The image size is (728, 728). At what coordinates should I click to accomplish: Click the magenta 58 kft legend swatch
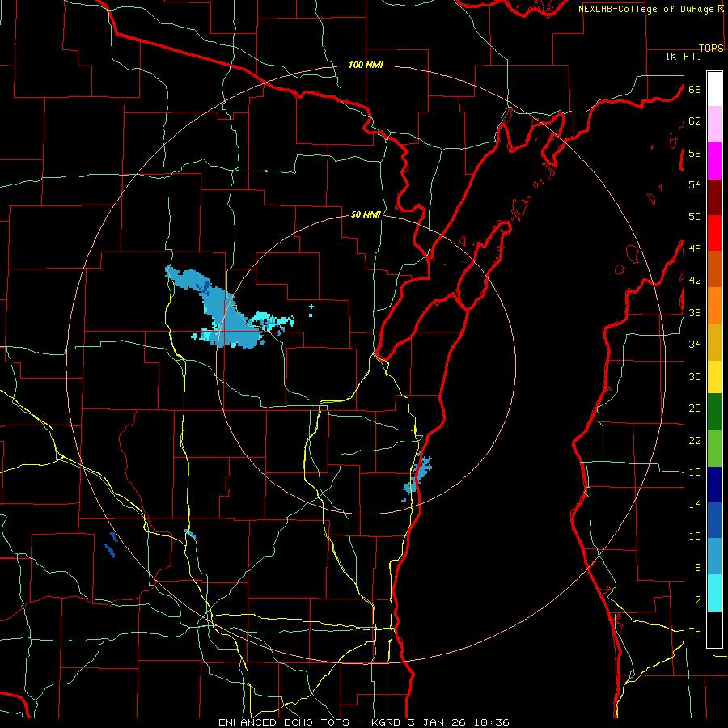pos(714,161)
